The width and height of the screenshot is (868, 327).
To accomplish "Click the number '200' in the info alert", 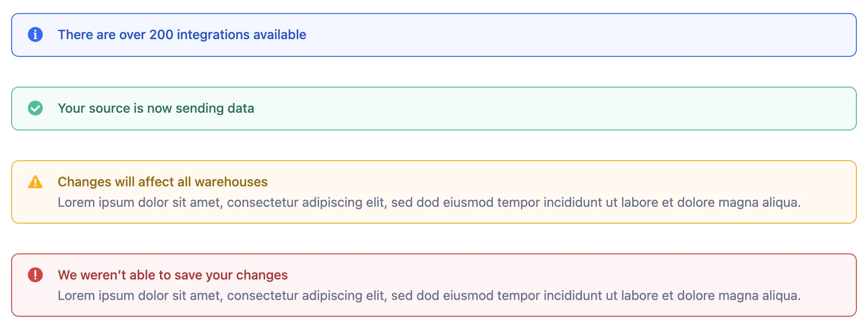I will tap(161, 35).
